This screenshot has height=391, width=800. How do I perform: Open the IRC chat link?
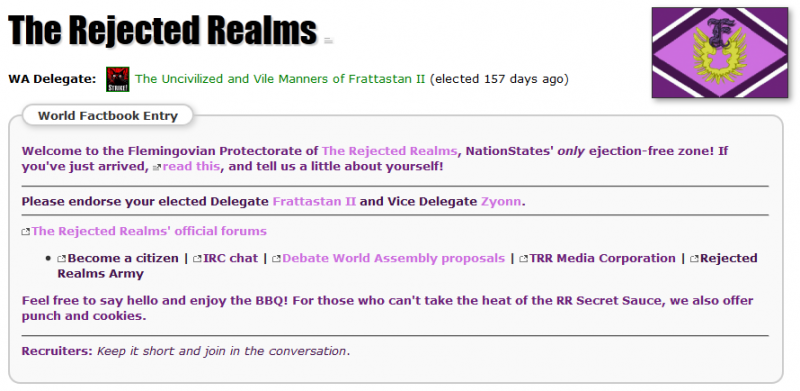(231, 258)
